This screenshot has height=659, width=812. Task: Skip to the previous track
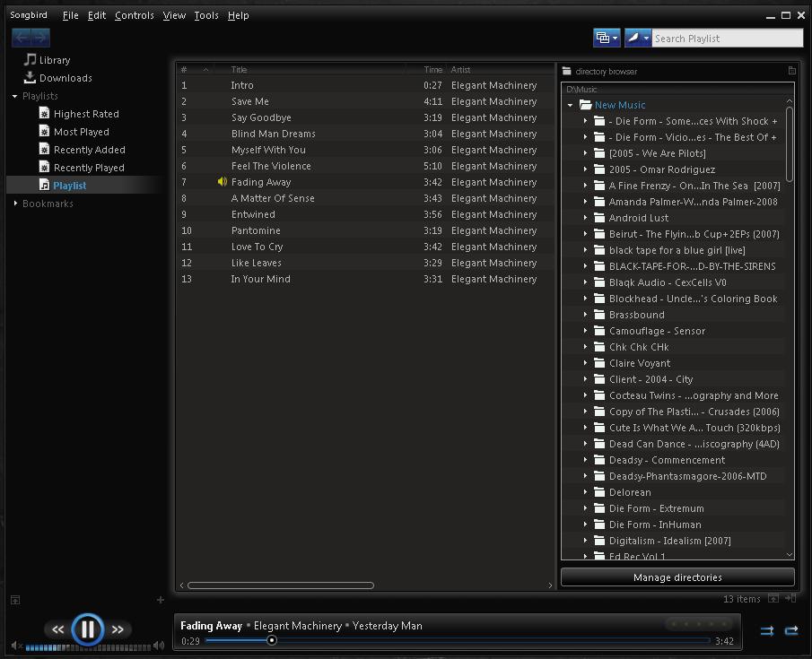coord(57,629)
